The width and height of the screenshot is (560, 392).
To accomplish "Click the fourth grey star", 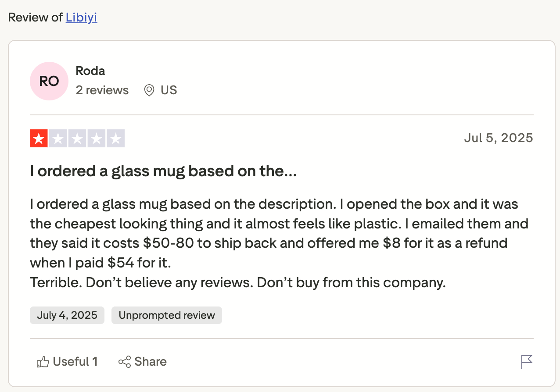I will [x=97, y=139].
